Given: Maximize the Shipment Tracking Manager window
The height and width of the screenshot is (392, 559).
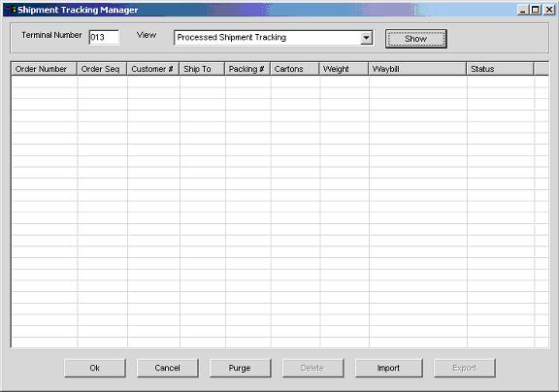Looking at the screenshot, I should (x=536, y=10).
